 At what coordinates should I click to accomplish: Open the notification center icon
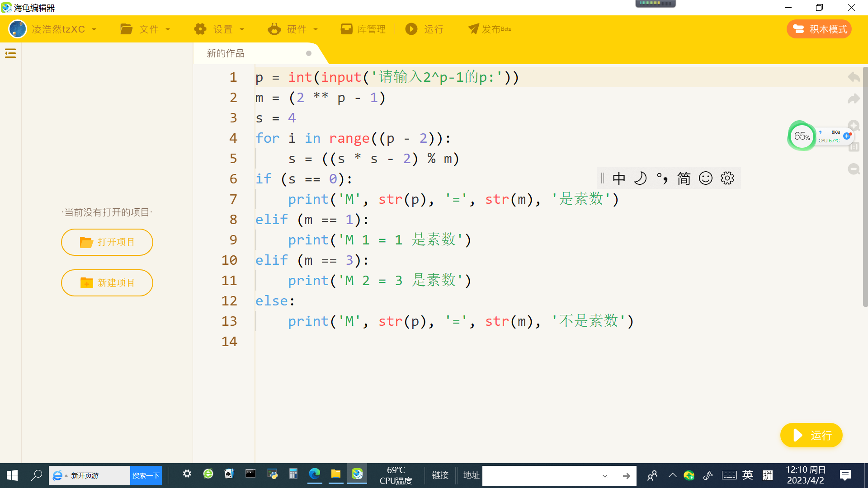845,475
